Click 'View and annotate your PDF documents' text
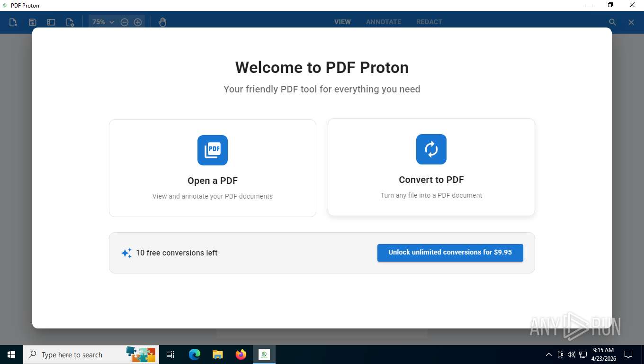The width and height of the screenshot is (644, 364). pyautogui.click(x=213, y=196)
